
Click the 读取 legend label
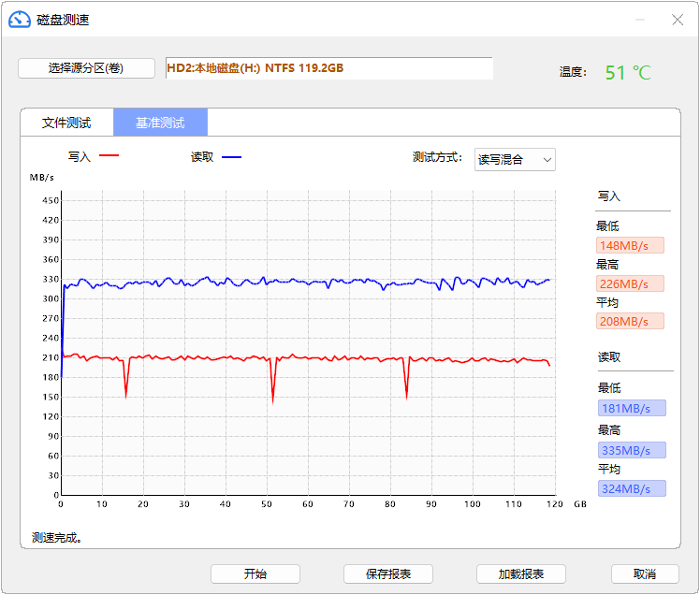click(x=202, y=156)
